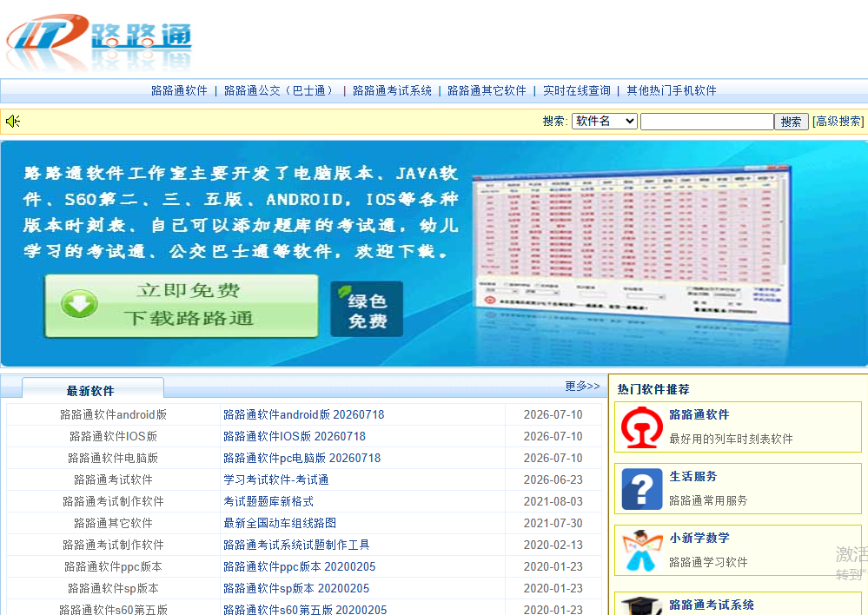The height and width of the screenshot is (615, 868).
Task: Open 路路通软件android版 20260718 link
Action: tap(303, 414)
